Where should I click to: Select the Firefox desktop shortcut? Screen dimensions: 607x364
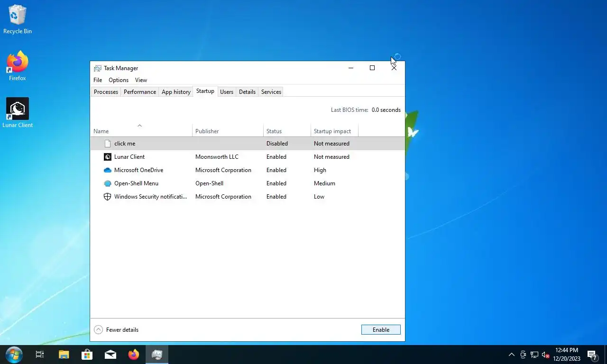click(x=18, y=66)
